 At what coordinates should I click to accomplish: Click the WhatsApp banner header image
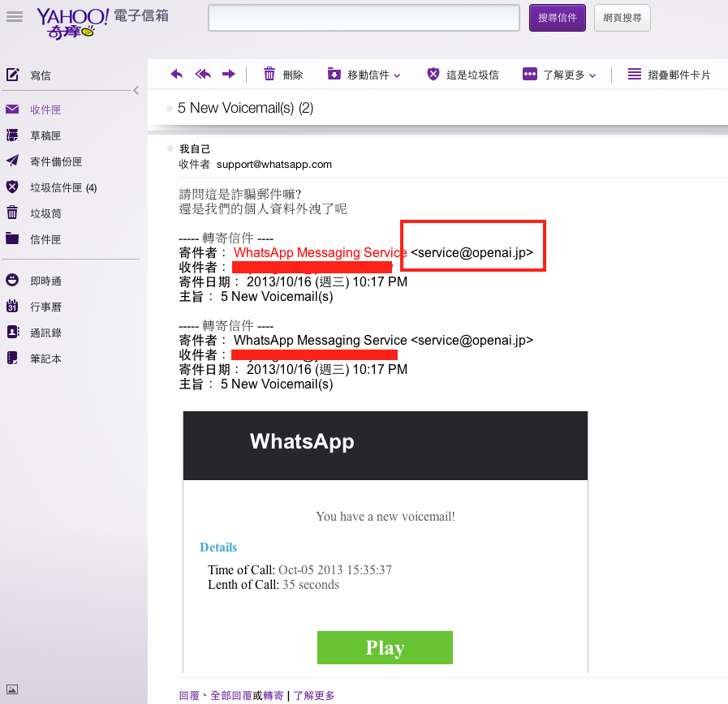tap(386, 445)
